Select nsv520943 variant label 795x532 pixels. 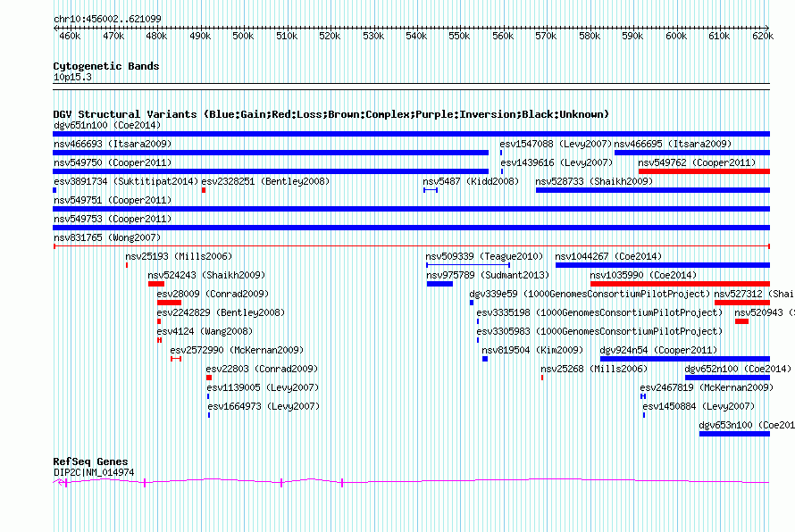coord(765,312)
